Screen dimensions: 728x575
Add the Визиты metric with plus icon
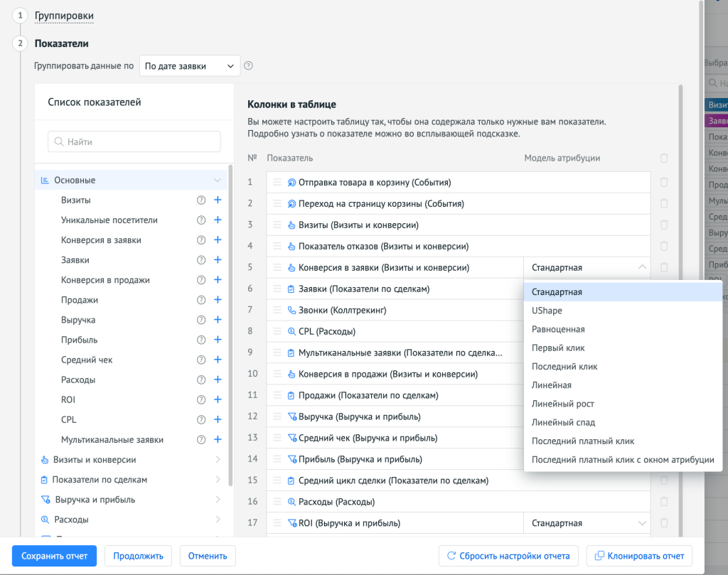218,200
